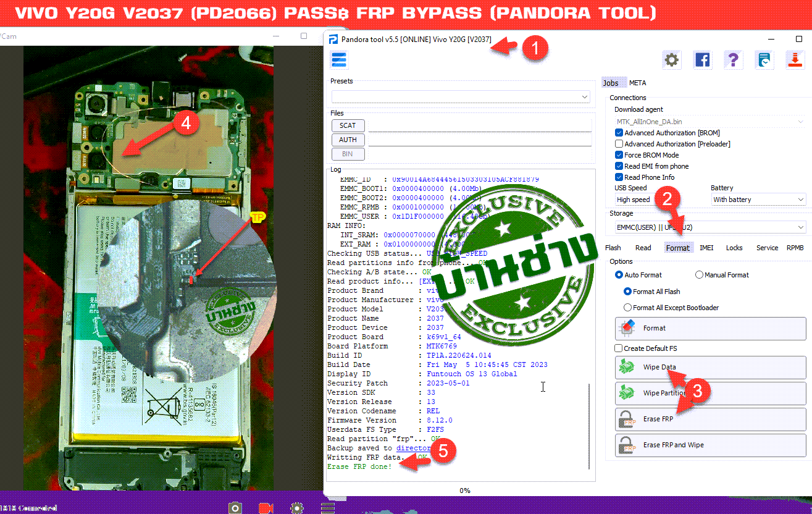Image resolution: width=812 pixels, height=514 pixels.
Task: Open the Flash tab
Action: tap(613, 248)
